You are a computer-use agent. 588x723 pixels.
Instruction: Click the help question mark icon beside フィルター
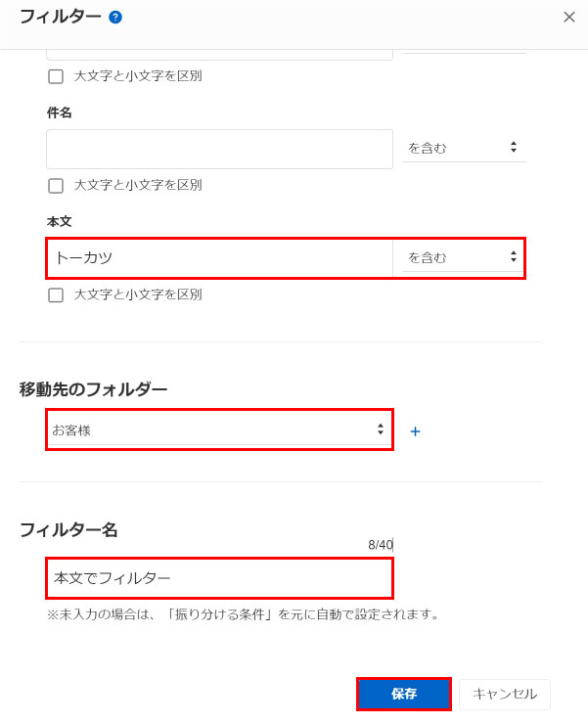coord(115,17)
